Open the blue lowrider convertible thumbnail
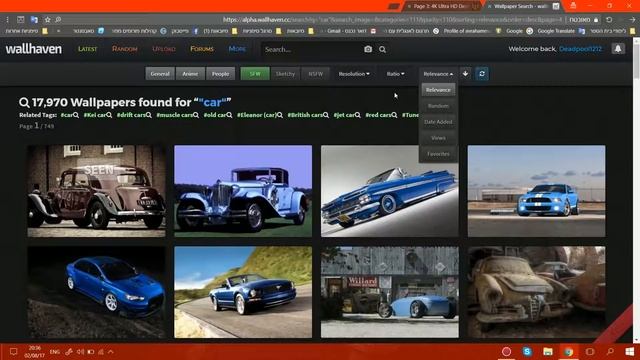The image size is (640, 360). pos(389,191)
